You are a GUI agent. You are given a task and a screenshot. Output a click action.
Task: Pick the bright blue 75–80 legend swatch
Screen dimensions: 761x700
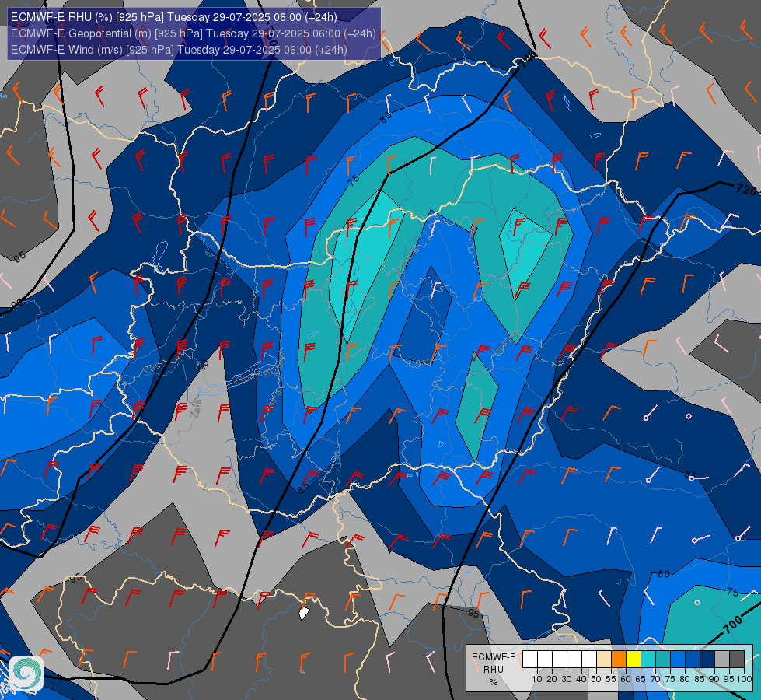[x=678, y=659]
